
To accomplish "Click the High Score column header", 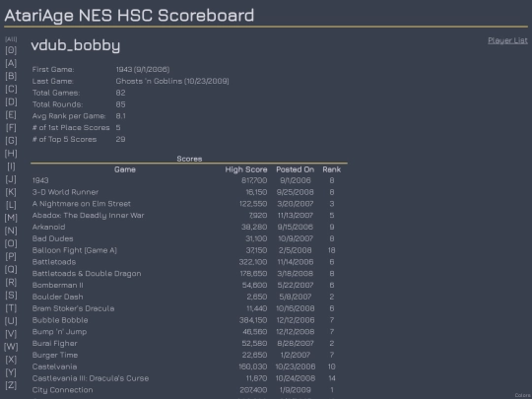I will (246, 169).
